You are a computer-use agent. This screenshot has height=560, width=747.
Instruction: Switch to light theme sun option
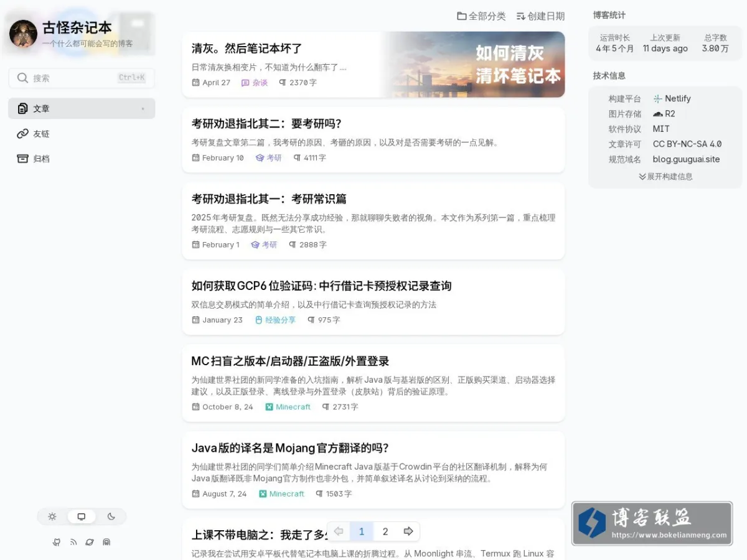(x=52, y=516)
